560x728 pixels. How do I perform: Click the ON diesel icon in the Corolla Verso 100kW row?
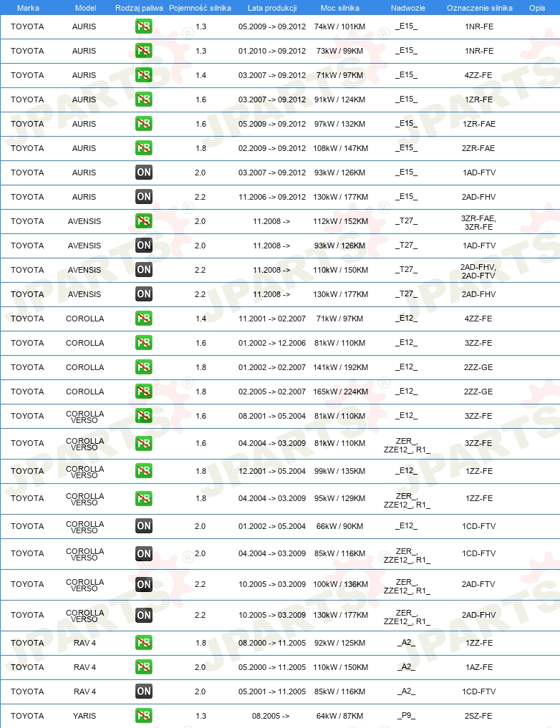(144, 584)
